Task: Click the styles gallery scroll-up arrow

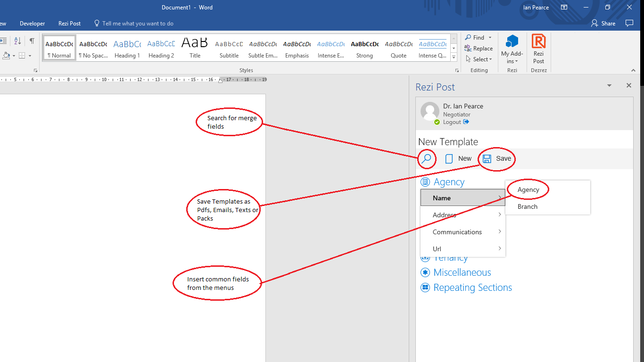Action: 454,40
